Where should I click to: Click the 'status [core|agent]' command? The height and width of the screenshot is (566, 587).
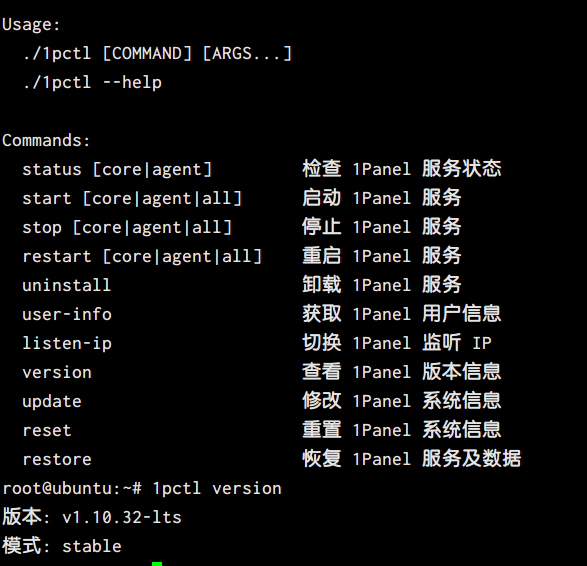click(x=117, y=170)
